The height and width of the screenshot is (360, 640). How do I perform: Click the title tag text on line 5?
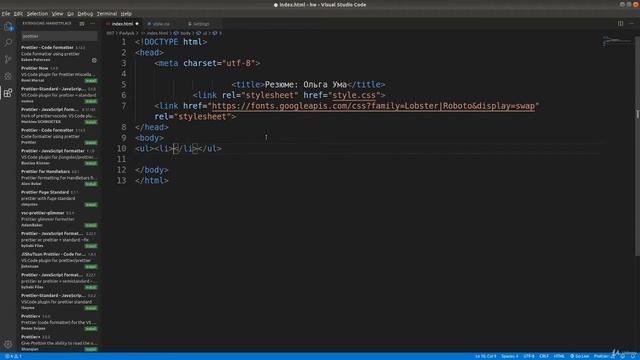coord(308,85)
